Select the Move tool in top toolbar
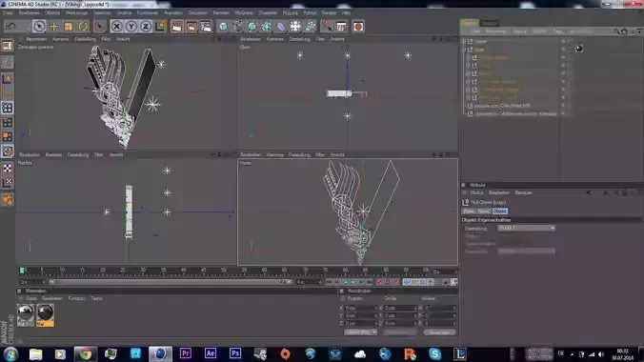 tap(53, 27)
